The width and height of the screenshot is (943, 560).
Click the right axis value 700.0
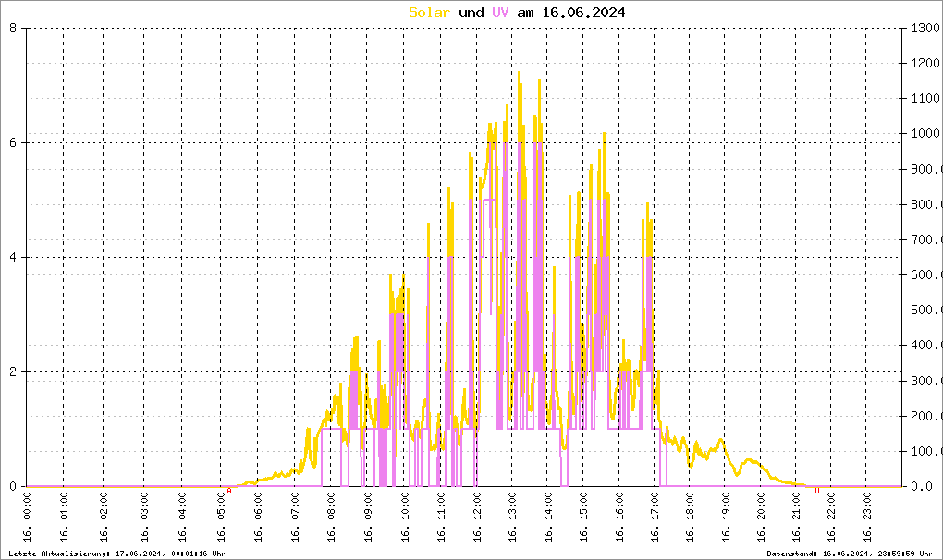926,239
